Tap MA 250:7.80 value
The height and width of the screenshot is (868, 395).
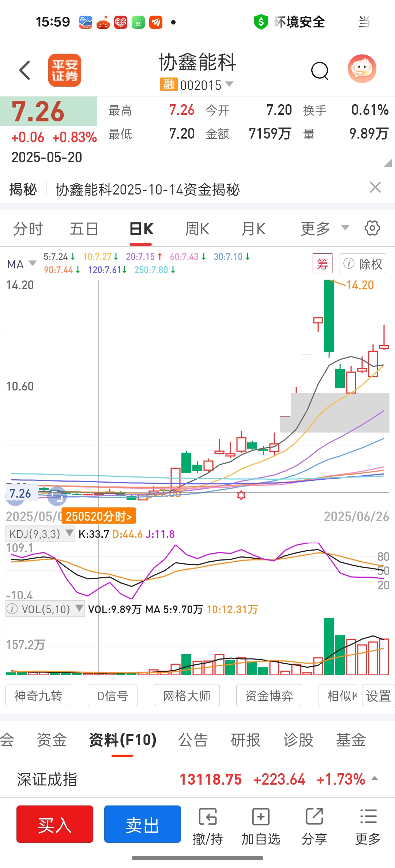[155, 270]
